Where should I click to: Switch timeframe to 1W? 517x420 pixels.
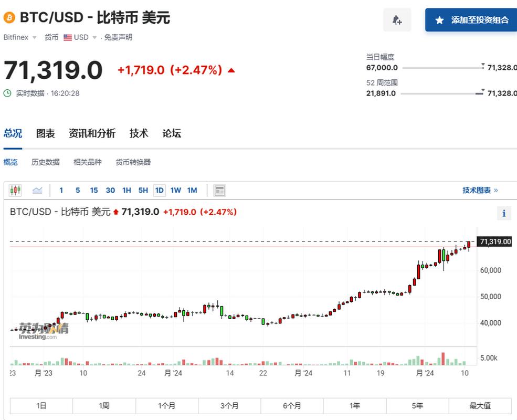point(175,190)
